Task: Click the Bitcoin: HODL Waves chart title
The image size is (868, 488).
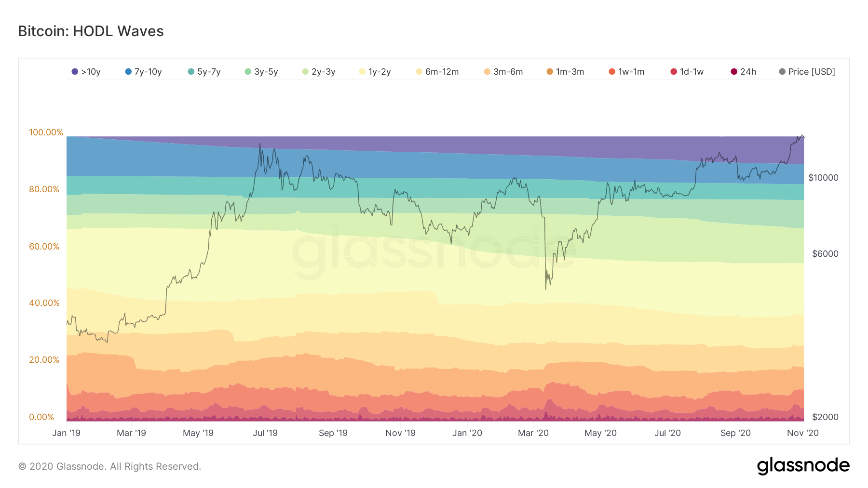Action: tap(91, 31)
